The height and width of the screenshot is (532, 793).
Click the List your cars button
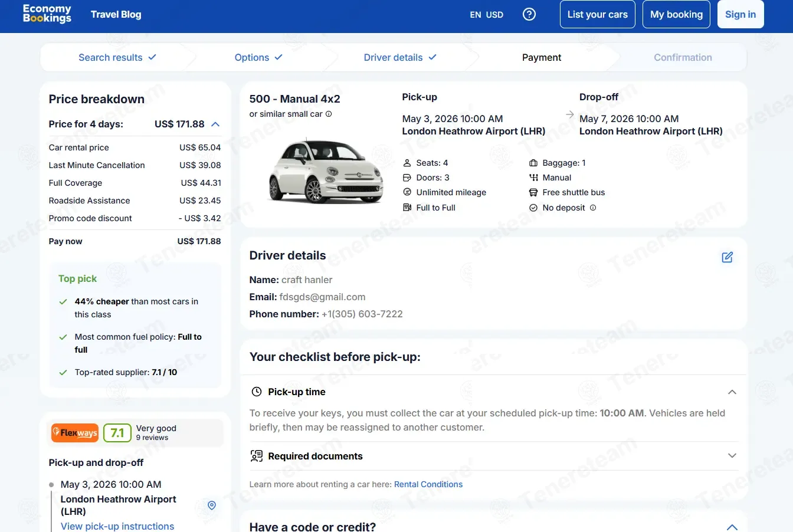click(598, 14)
